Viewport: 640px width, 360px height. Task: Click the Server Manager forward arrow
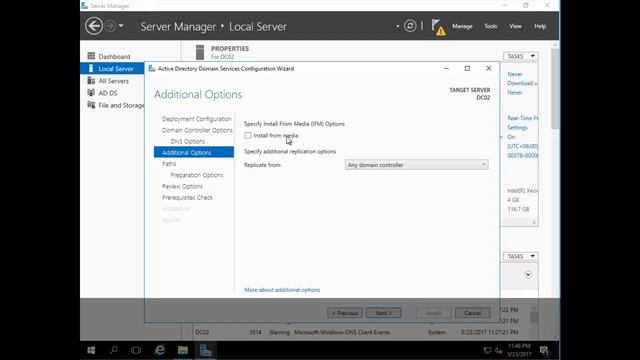click(110, 26)
